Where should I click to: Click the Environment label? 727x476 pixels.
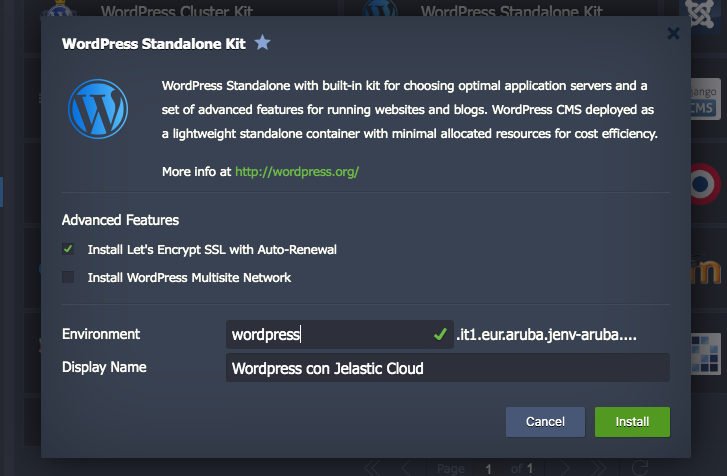tap(101, 334)
